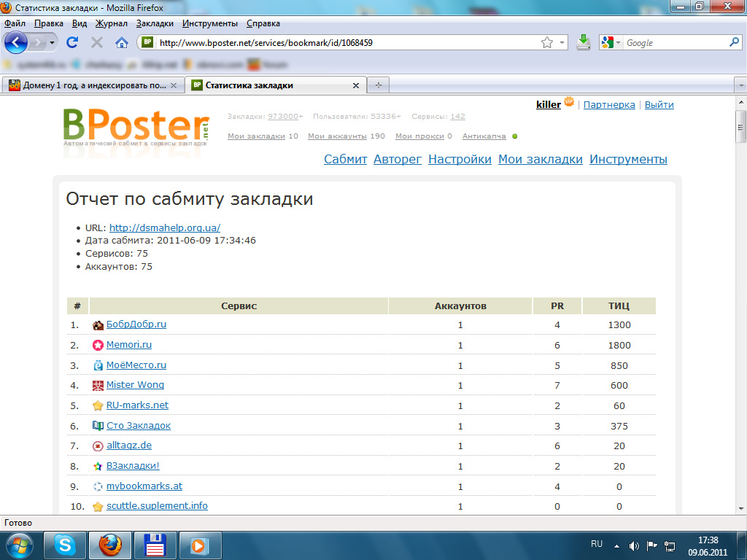Open the Правка menu
This screenshot has height=560, width=747.
pos(49,23)
